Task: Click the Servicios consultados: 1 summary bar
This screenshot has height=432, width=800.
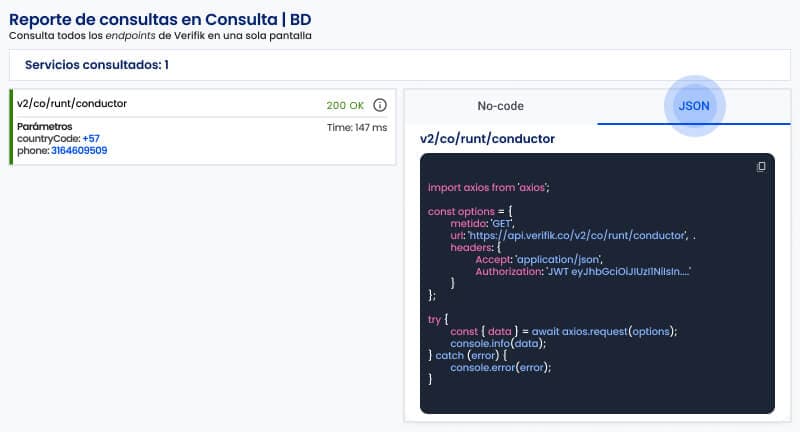Action: (97, 65)
